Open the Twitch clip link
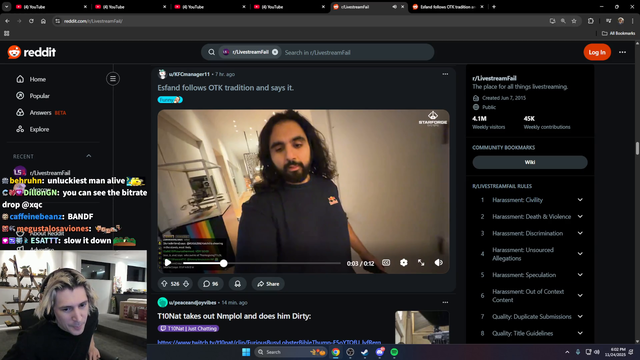 click(269, 342)
